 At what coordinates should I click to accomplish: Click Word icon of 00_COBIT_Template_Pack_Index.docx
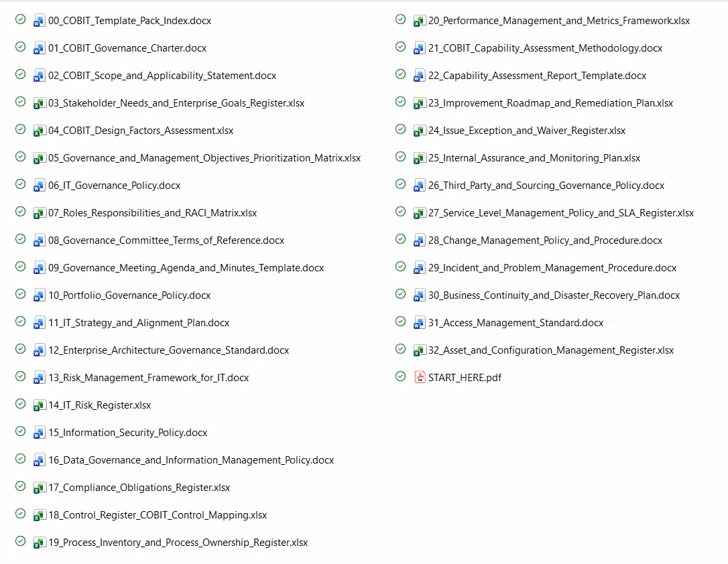[39, 21]
